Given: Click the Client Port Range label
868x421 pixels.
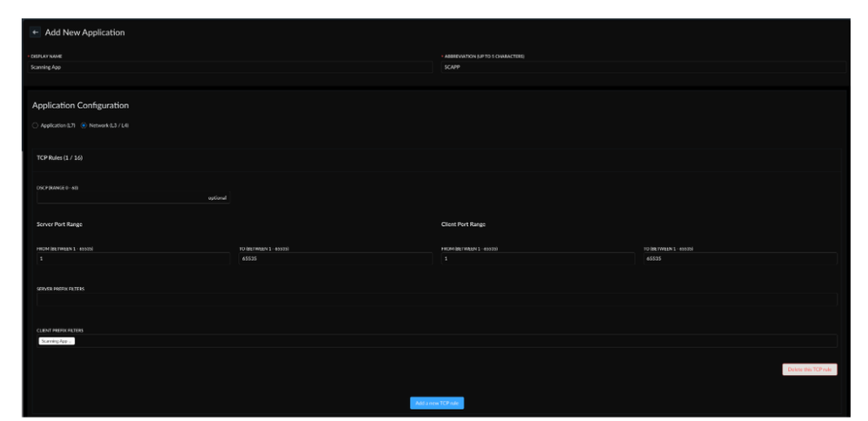Looking at the screenshot, I should pos(463,224).
